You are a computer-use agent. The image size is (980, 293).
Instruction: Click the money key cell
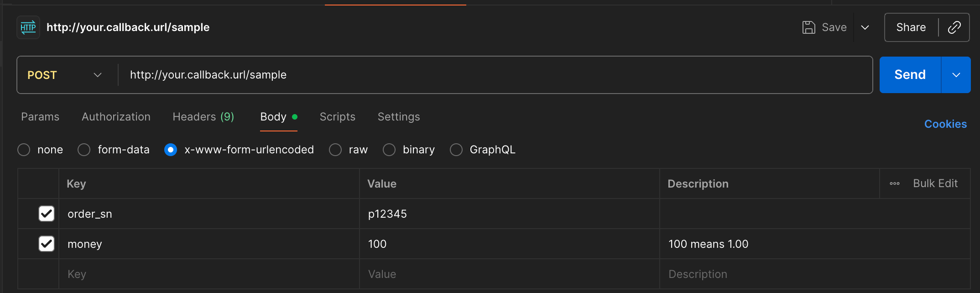(x=209, y=244)
